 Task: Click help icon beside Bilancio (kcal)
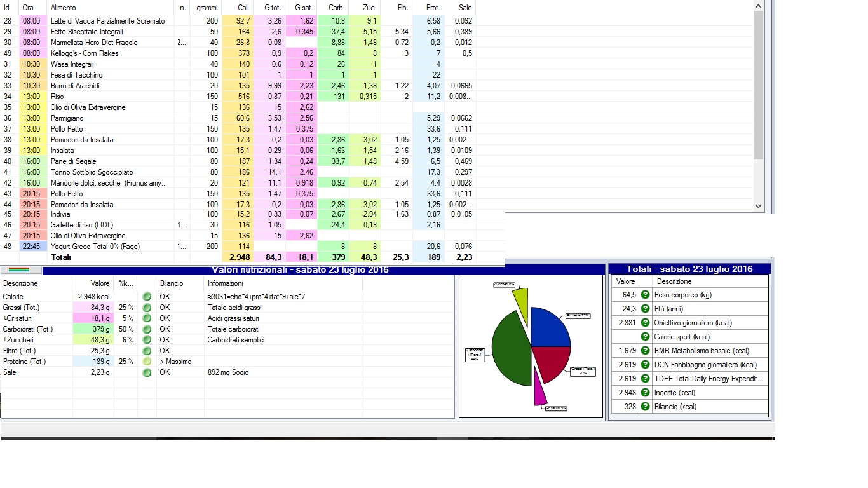pyautogui.click(x=645, y=407)
